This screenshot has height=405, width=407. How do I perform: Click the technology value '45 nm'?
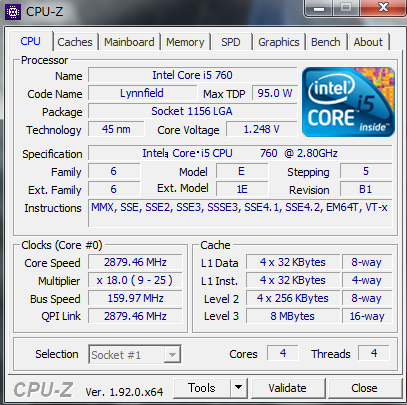(x=116, y=129)
